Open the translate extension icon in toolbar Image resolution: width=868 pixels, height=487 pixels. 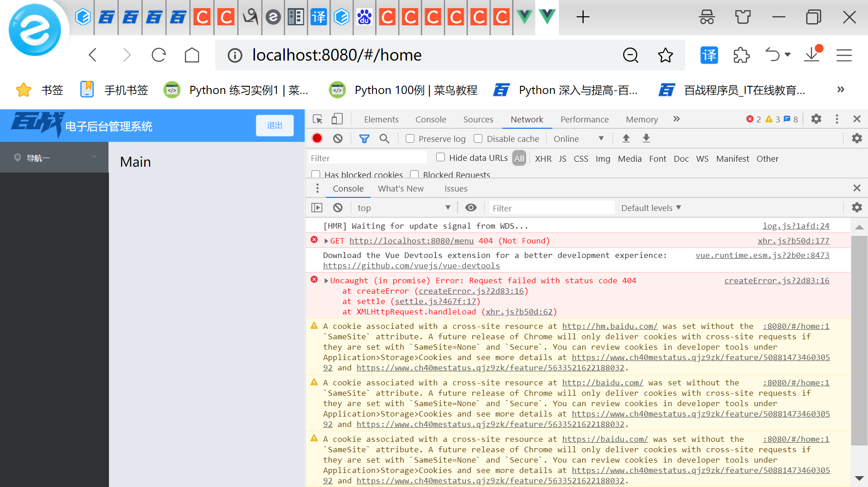[x=709, y=55]
